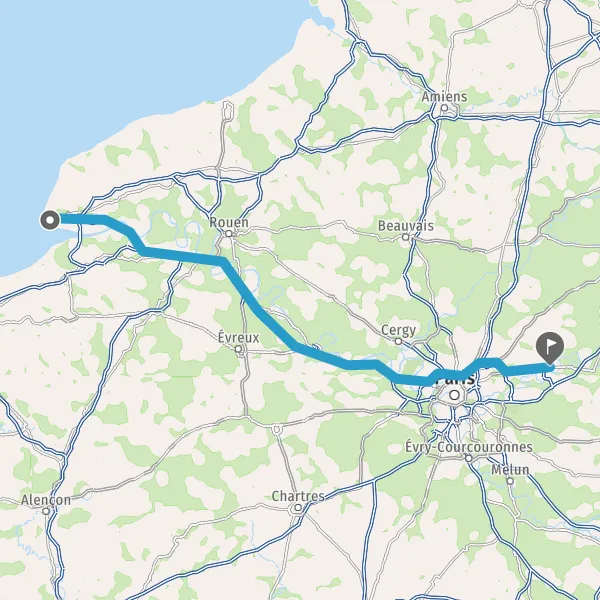The image size is (600, 600).
Task: Select the Chartres city dot
Action: (x=298, y=508)
